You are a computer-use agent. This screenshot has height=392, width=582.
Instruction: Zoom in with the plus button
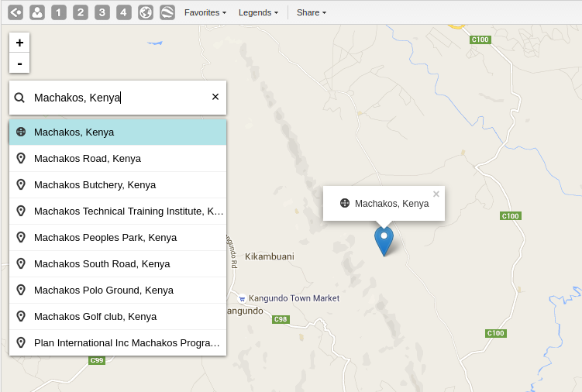(x=19, y=43)
